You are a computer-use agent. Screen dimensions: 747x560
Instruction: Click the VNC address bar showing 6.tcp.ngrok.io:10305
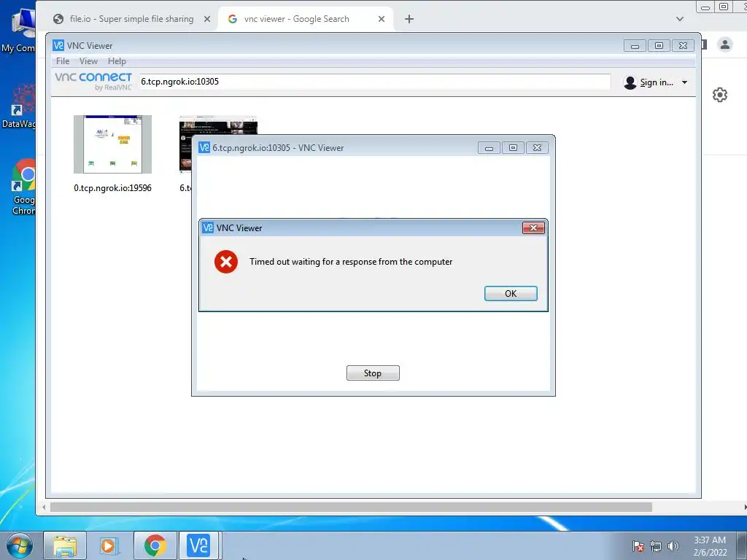[374, 82]
